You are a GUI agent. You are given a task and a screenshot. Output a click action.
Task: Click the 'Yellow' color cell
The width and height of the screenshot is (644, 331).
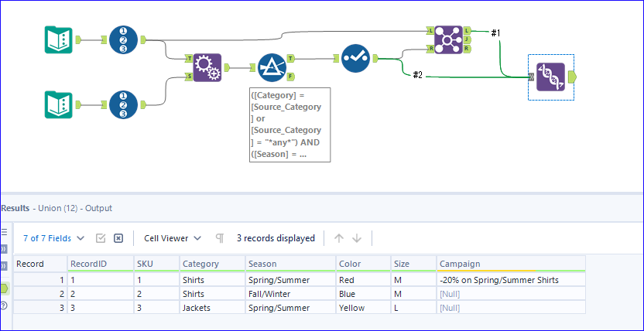363,308
